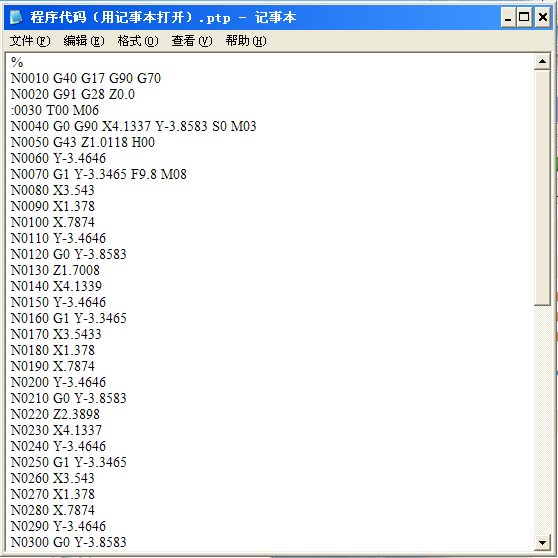Click line N0160 G1 Y-3.3465
The height and width of the screenshot is (558, 558).
click(69, 319)
